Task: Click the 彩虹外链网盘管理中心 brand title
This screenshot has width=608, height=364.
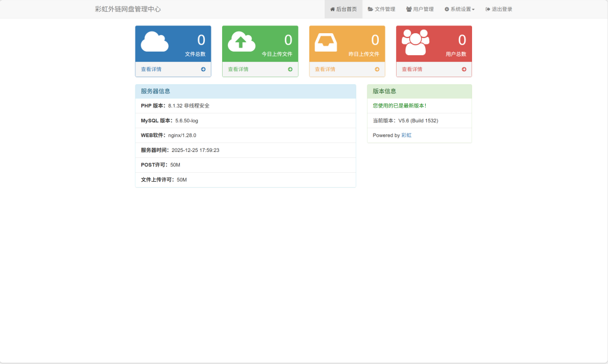Action: pyautogui.click(x=128, y=10)
